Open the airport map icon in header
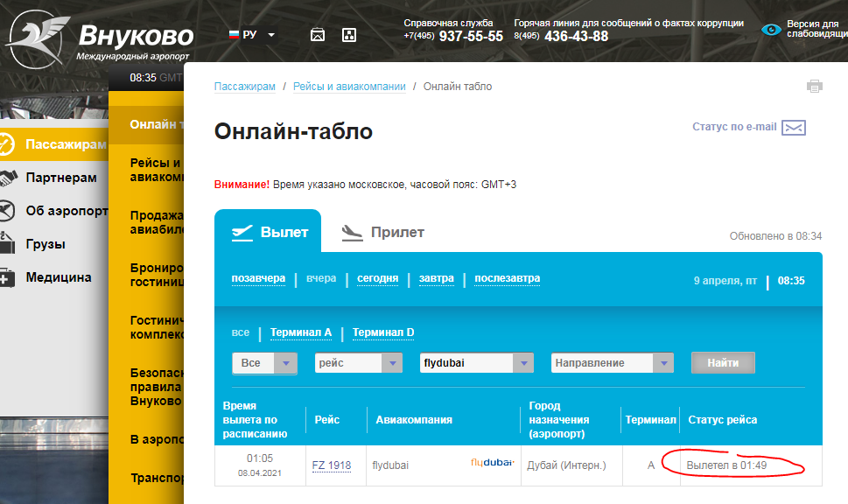 pos(349,35)
